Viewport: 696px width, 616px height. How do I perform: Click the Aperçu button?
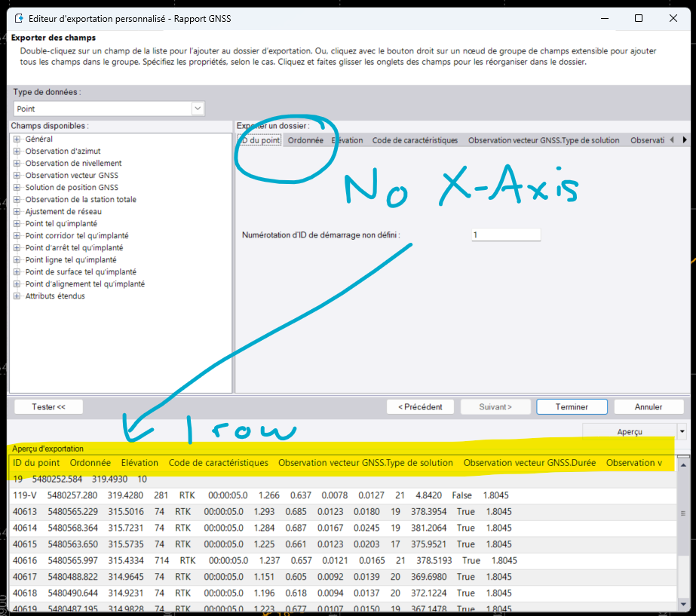pos(630,431)
